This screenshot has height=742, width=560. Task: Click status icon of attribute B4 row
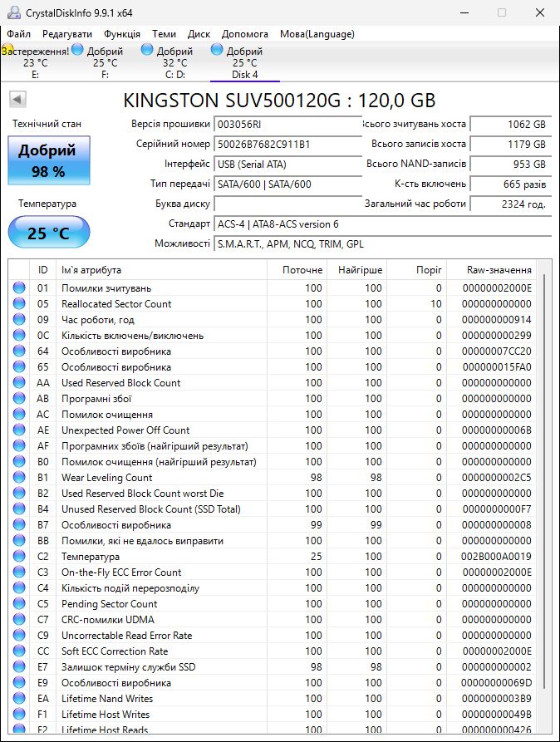pos(19,509)
